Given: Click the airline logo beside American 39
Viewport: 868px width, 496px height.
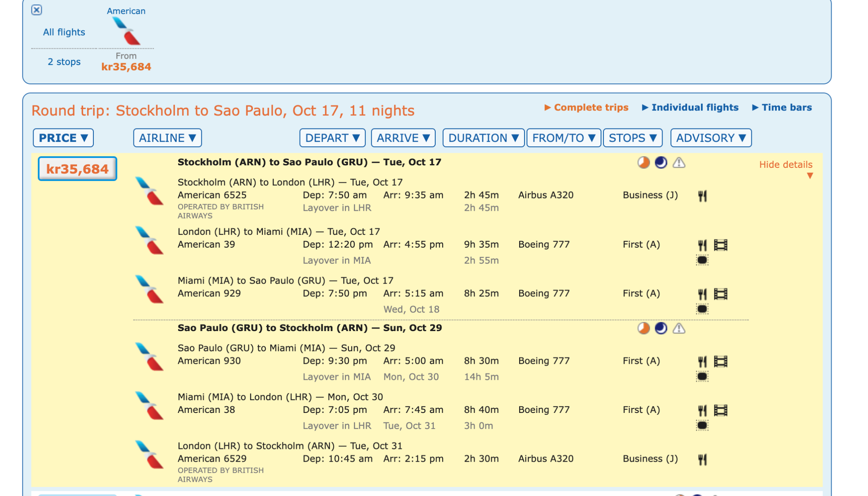Looking at the screenshot, I should coord(149,240).
